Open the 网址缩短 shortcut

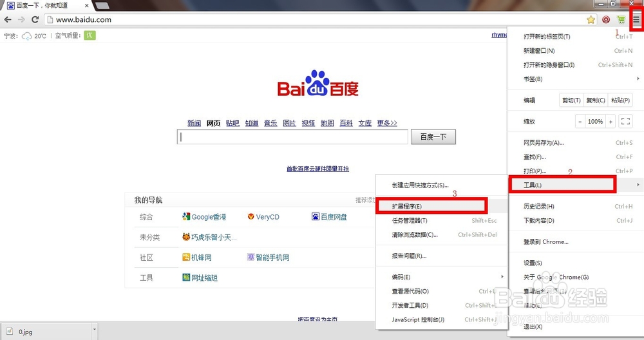pos(200,278)
